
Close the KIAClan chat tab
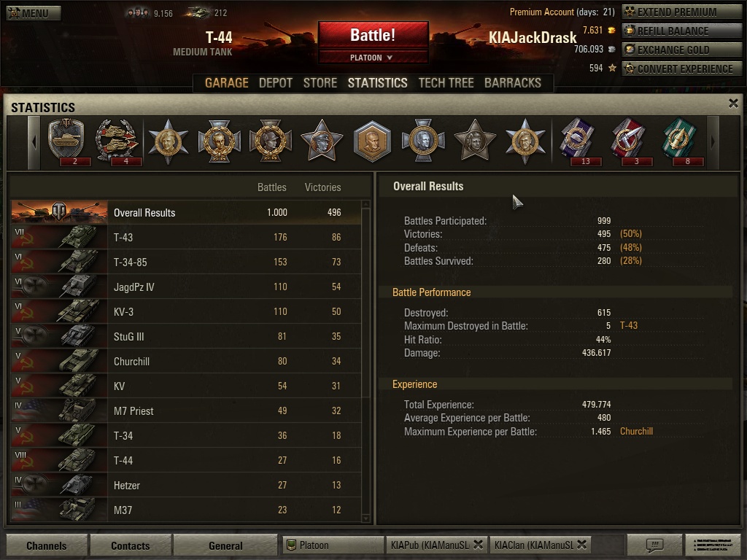581,544
